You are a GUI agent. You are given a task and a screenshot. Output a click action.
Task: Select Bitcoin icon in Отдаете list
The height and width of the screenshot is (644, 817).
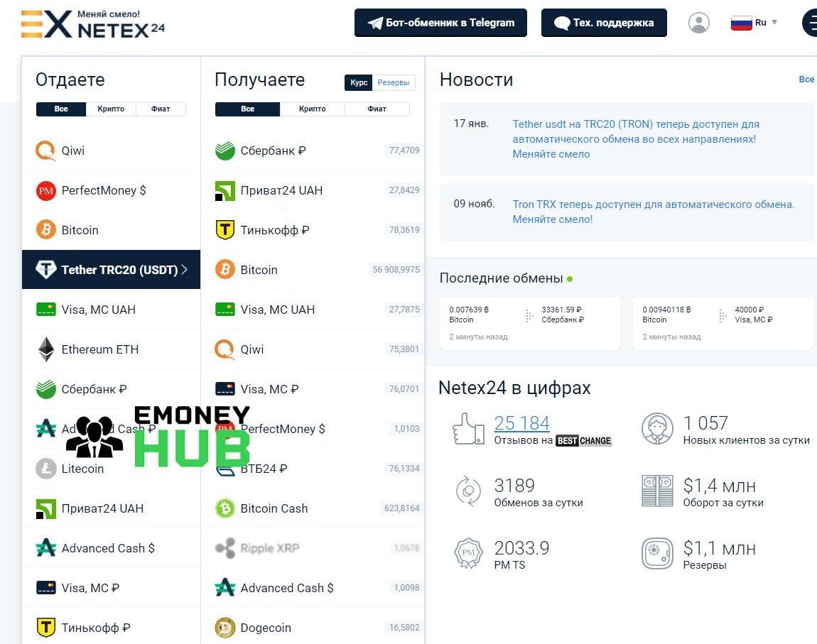(46, 229)
